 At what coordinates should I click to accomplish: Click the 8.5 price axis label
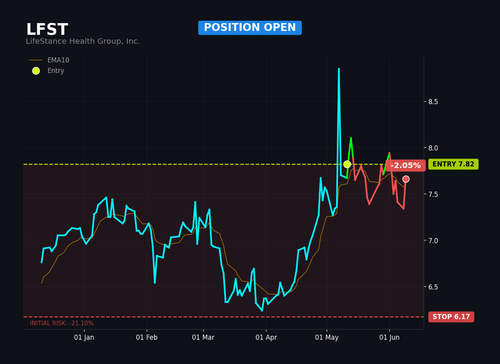click(433, 102)
